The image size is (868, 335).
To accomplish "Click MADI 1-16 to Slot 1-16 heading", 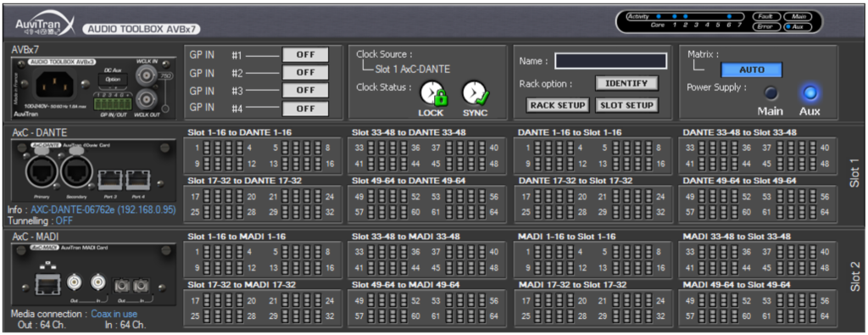I will pyautogui.click(x=567, y=237).
